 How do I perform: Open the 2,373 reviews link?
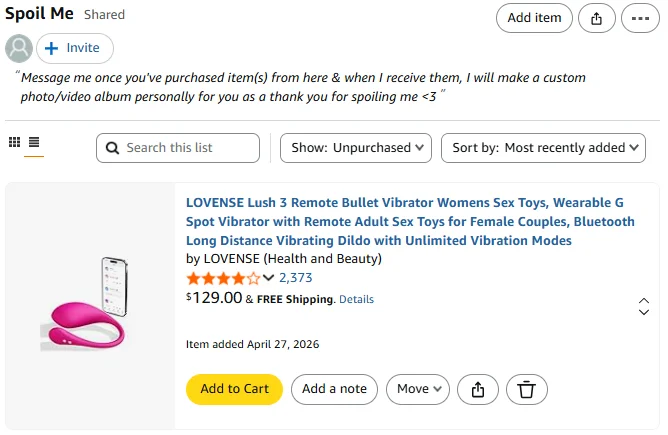pos(296,278)
